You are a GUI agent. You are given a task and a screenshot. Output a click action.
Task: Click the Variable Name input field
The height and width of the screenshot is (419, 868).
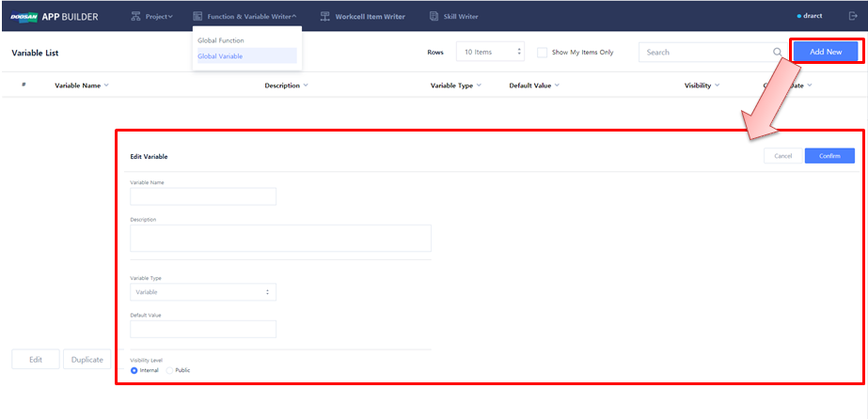[x=202, y=196]
